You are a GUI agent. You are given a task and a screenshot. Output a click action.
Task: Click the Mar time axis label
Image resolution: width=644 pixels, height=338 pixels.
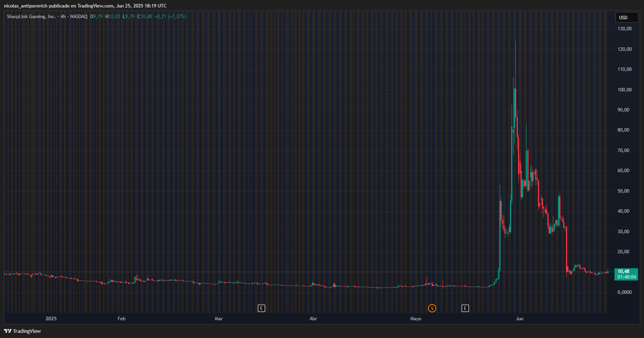(x=219, y=319)
